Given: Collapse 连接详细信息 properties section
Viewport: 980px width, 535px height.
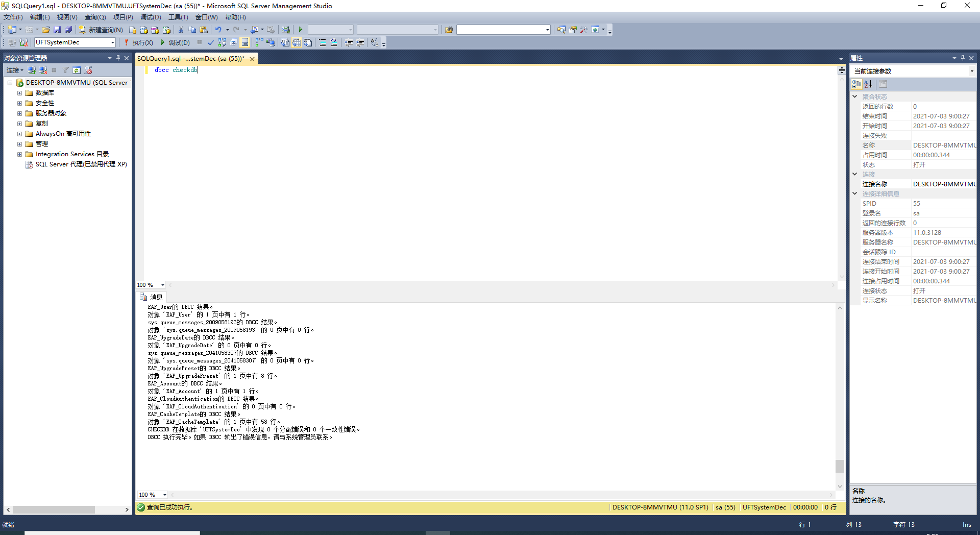Looking at the screenshot, I should (855, 193).
